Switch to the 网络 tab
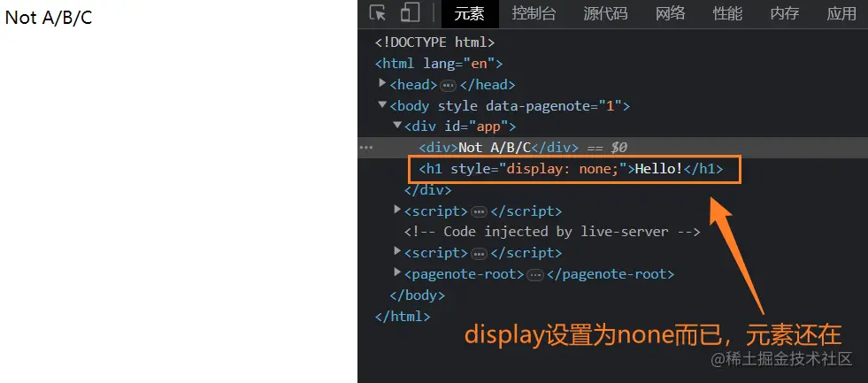The height and width of the screenshot is (383, 868). [671, 14]
